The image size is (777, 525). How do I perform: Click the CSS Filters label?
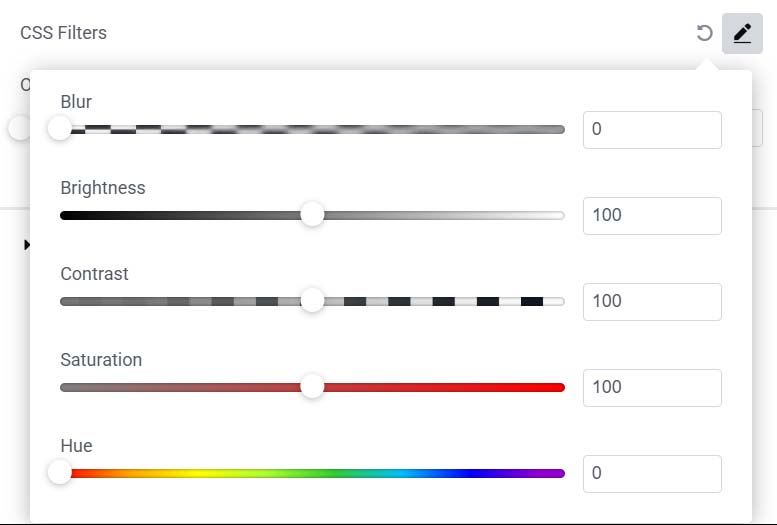click(x=63, y=33)
